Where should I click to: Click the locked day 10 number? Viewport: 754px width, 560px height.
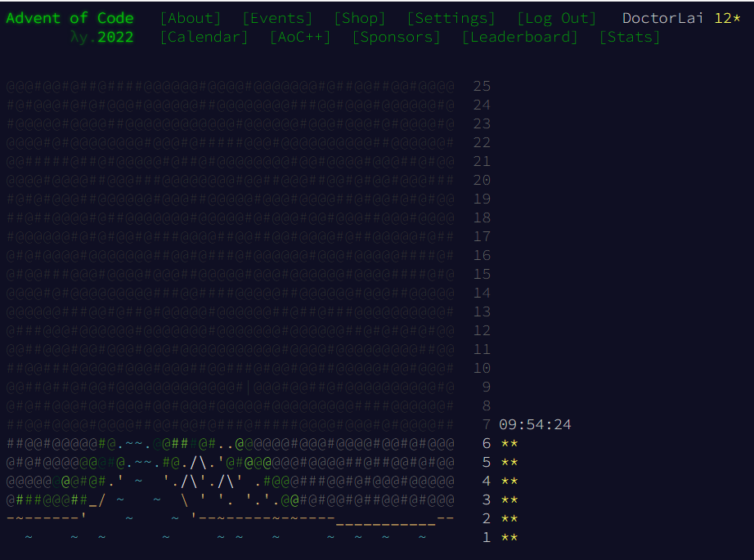(x=482, y=368)
